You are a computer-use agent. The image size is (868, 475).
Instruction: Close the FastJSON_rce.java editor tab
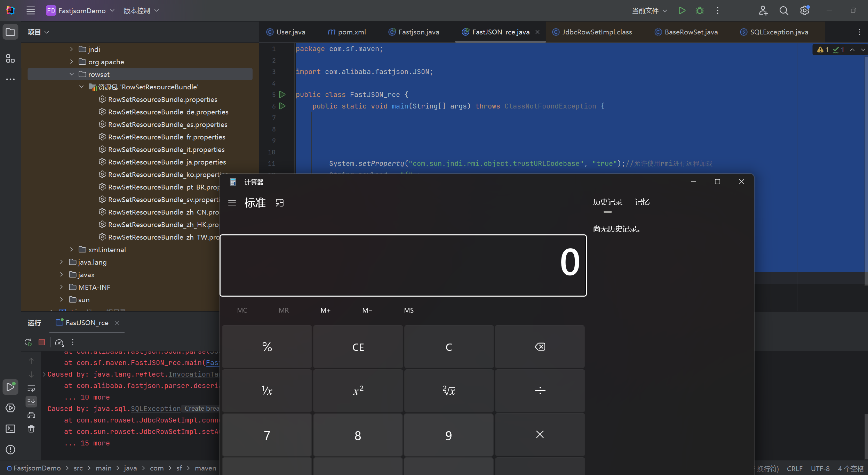537,32
